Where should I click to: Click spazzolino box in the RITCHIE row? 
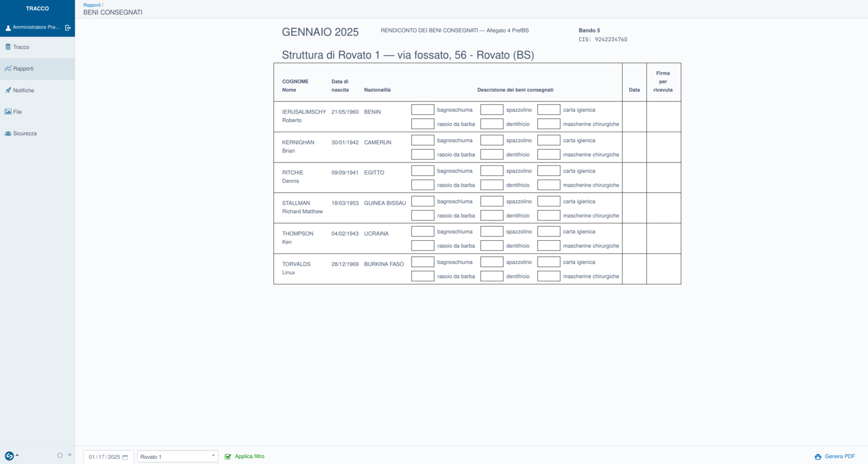click(x=492, y=171)
